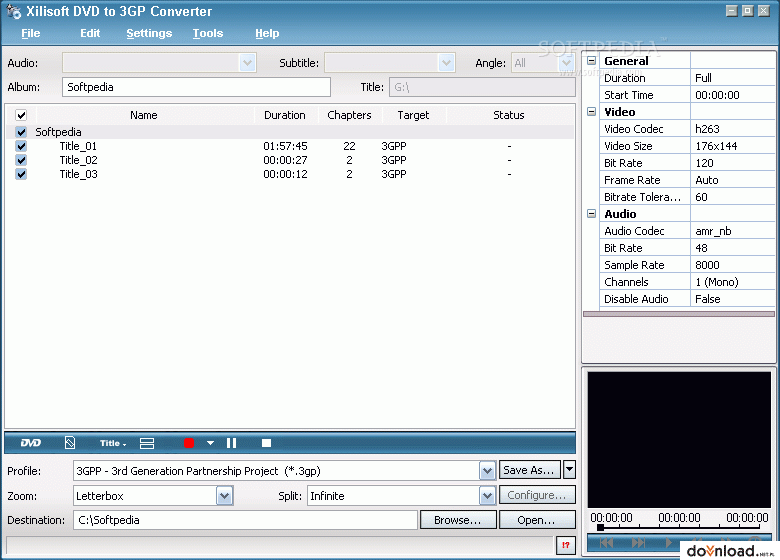The height and width of the screenshot is (560, 780).
Task: Toggle the header select-all checkbox
Action: [21, 115]
